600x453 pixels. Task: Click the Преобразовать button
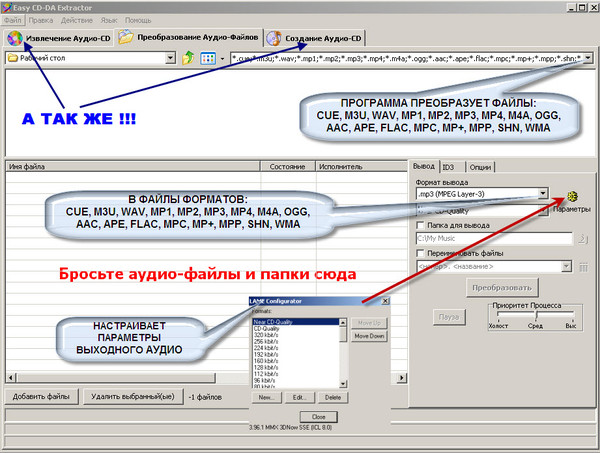(502, 288)
